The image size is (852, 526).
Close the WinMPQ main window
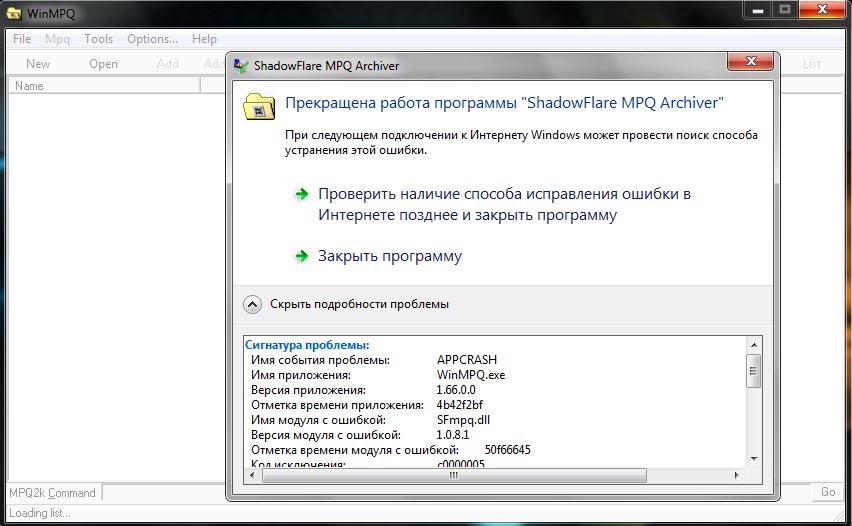click(822, 9)
